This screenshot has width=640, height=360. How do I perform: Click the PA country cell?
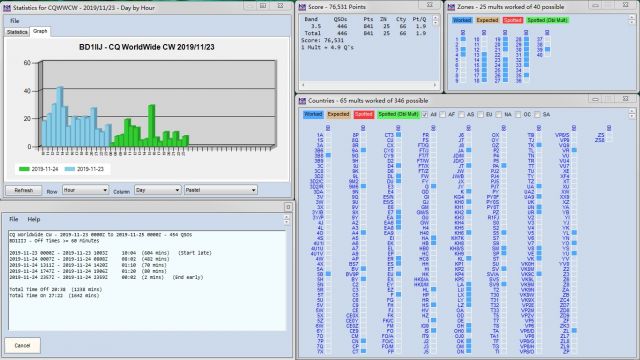click(x=504, y=166)
